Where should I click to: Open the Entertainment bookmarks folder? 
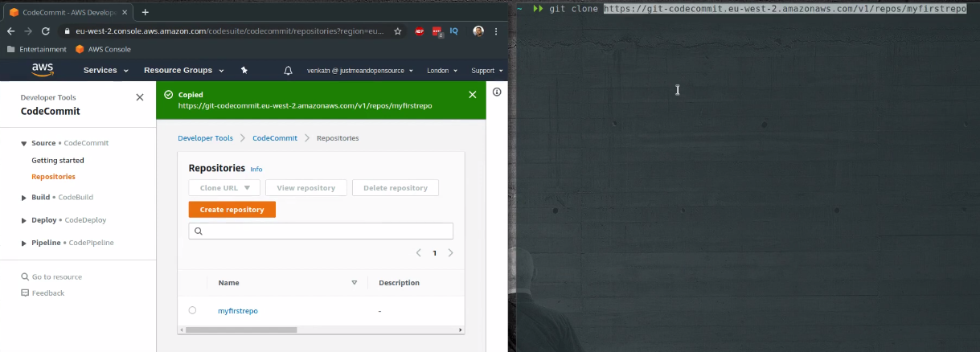(x=37, y=49)
